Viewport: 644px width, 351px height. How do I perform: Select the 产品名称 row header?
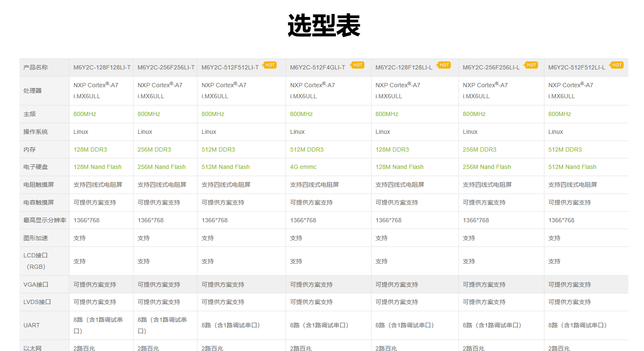pyautogui.click(x=36, y=67)
